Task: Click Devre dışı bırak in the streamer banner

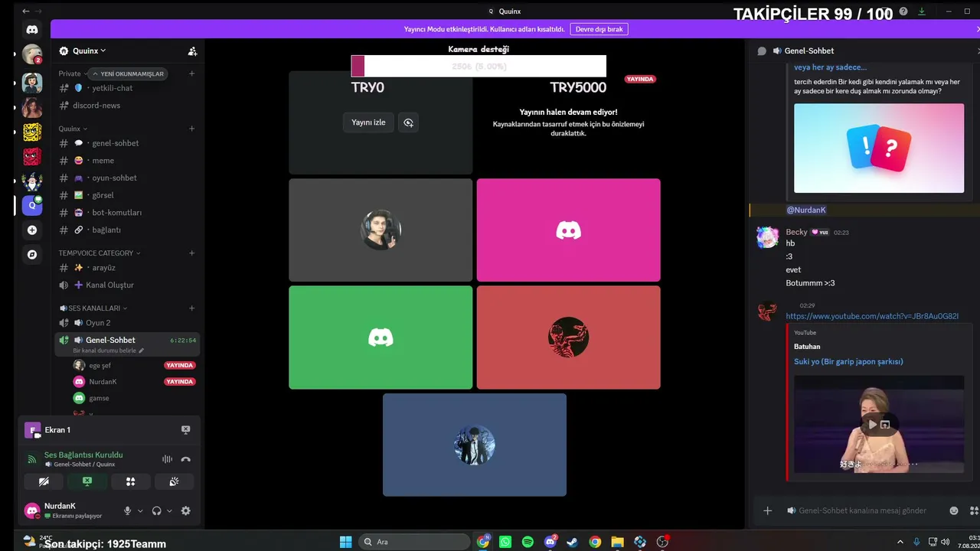Action: pos(599,29)
